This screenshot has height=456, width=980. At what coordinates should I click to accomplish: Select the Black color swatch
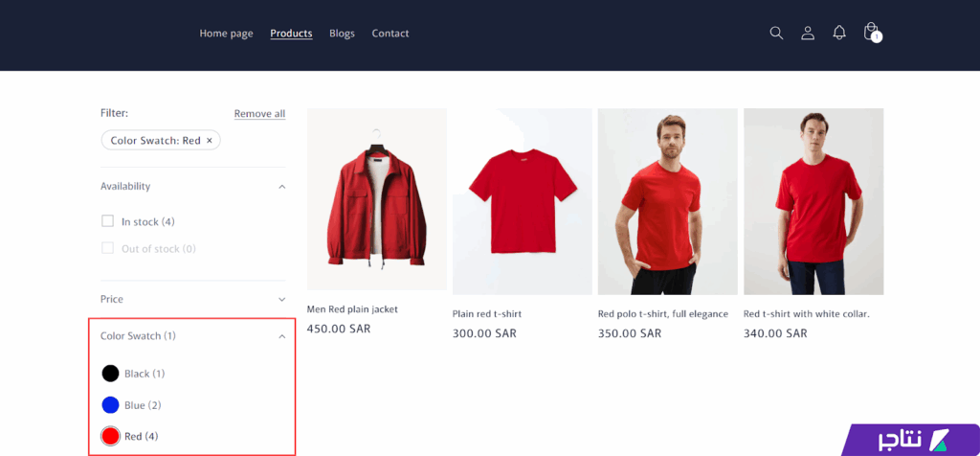click(x=110, y=374)
